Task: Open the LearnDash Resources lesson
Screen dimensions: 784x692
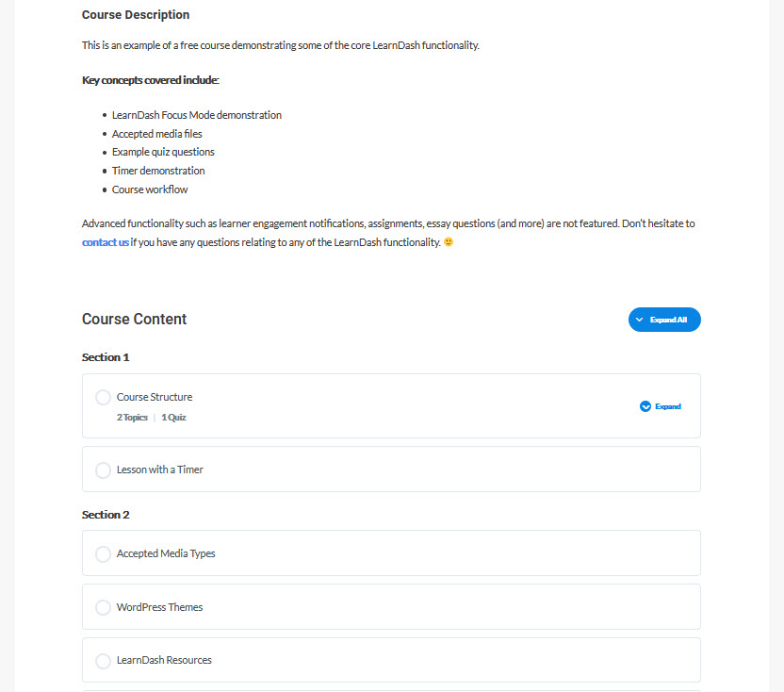Action: pos(164,661)
